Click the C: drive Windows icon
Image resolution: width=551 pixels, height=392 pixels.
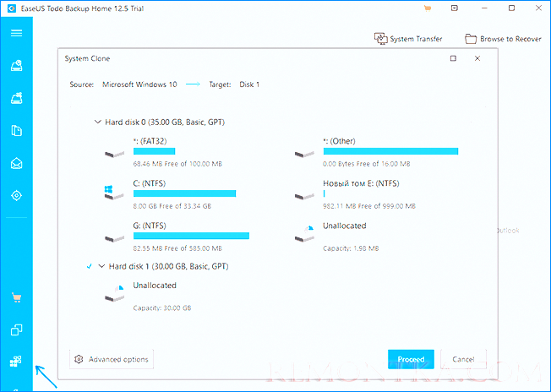(115, 193)
